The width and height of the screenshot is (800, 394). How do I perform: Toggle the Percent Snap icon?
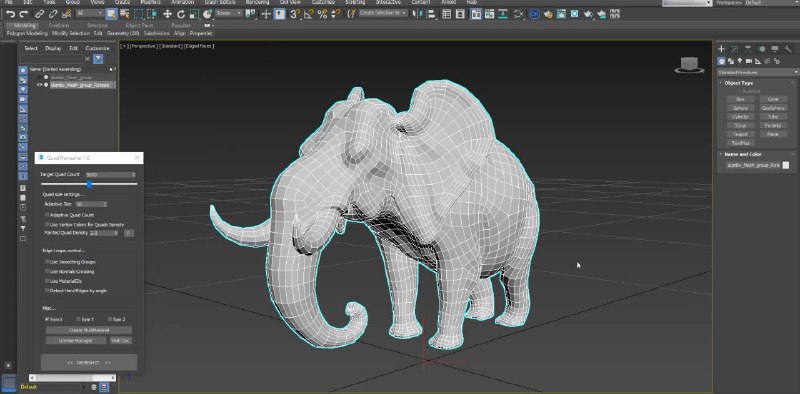click(x=322, y=14)
